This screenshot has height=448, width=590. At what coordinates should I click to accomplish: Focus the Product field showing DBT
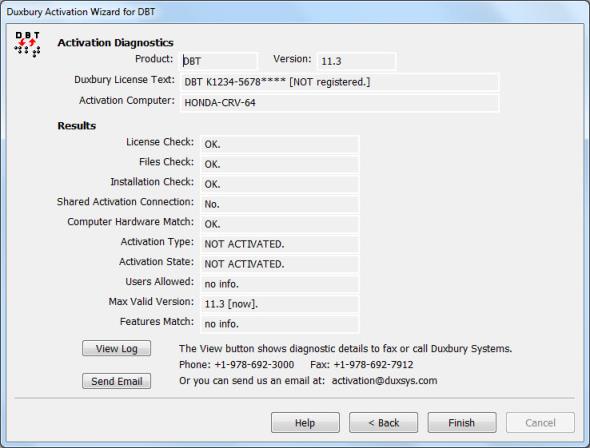tap(219, 61)
